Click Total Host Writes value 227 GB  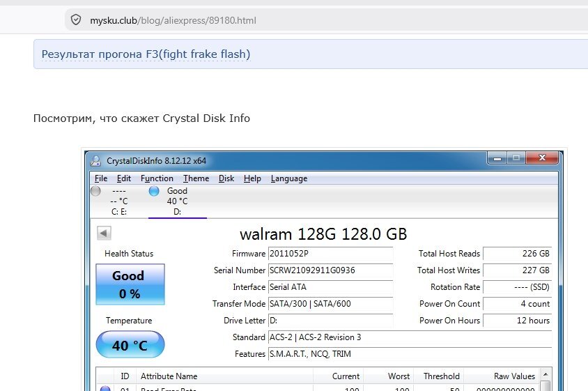518,270
